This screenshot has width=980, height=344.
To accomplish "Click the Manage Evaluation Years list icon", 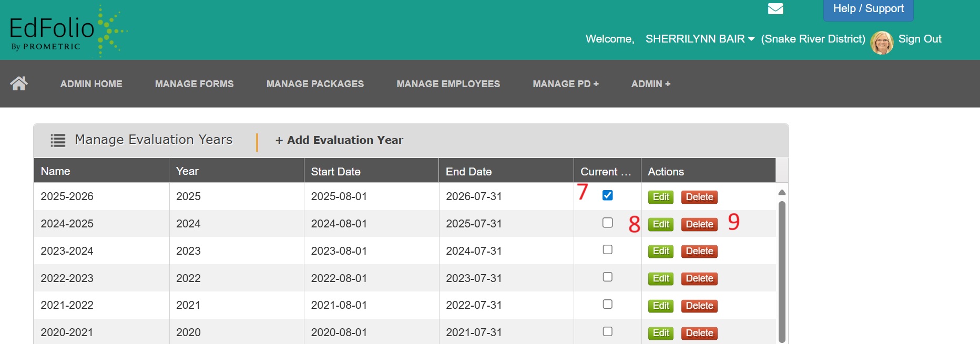I will [x=58, y=140].
